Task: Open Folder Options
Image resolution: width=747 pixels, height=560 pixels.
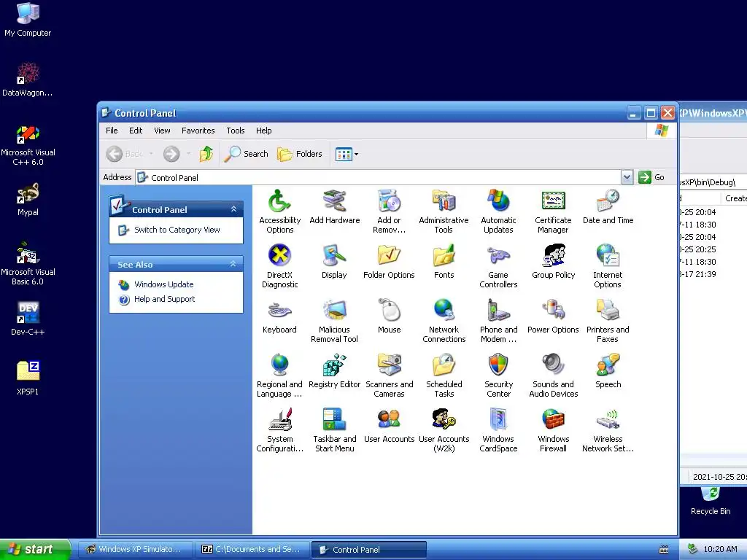Action: 389,262
